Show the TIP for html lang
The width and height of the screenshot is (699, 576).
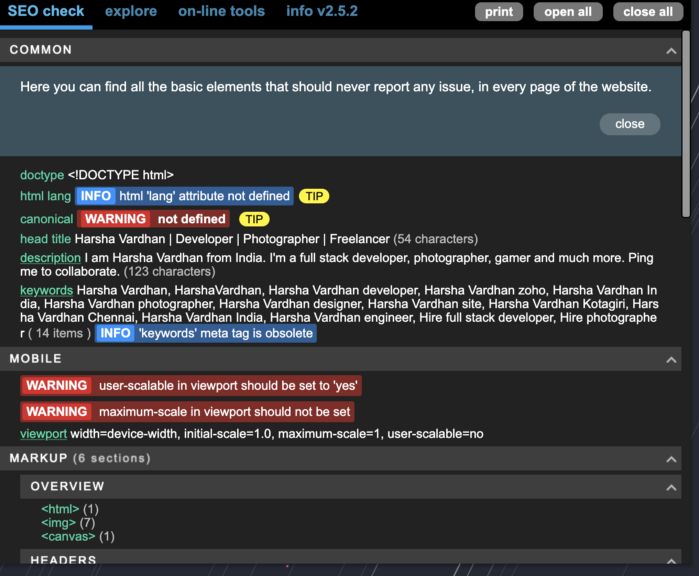[314, 196]
